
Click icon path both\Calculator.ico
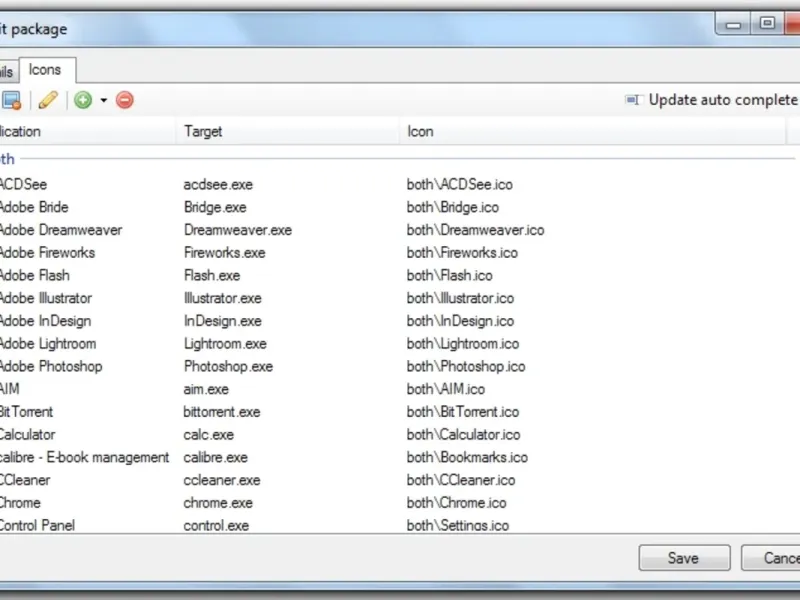click(464, 434)
